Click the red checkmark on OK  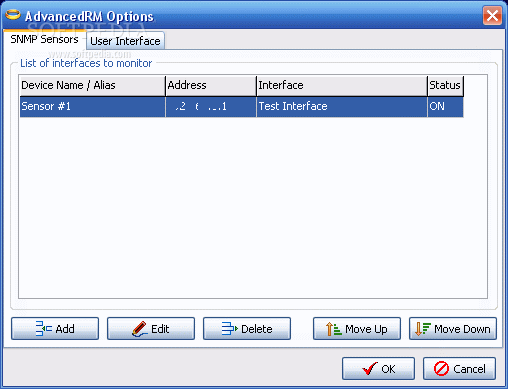[370, 368]
